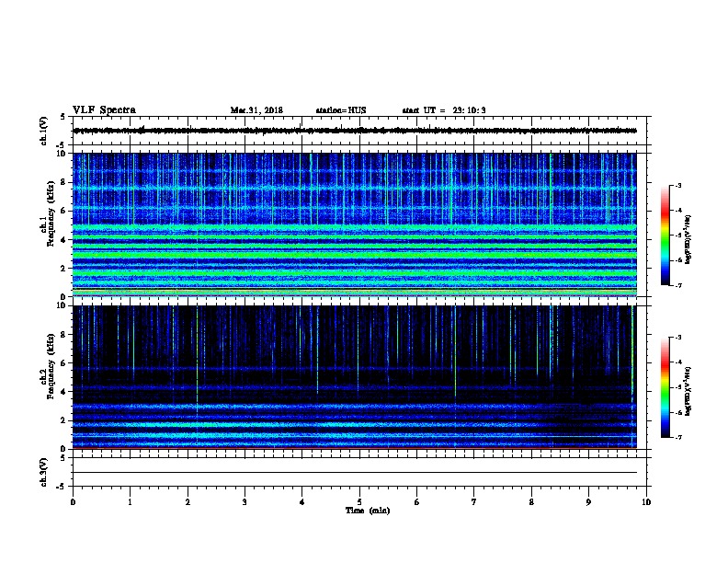Click the "-5" tick of ch.3(V) axis
The width and height of the screenshot is (728, 563).
pos(62,487)
